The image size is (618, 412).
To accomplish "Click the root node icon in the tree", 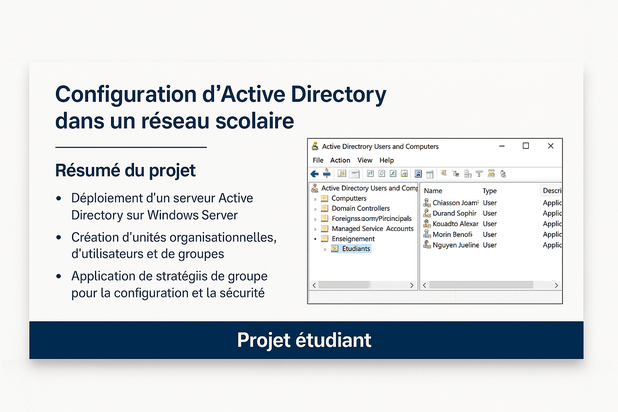I will pos(315,188).
